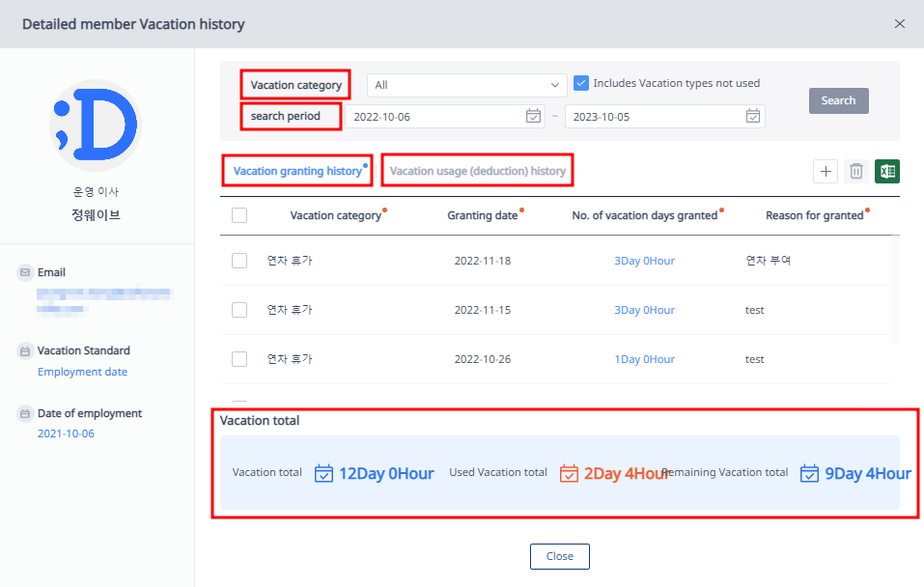Image resolution: width=924 pixels, height=587 pixels.
Task: Click the blue calendar icon next to Vacation total
Action: point(323,473)
